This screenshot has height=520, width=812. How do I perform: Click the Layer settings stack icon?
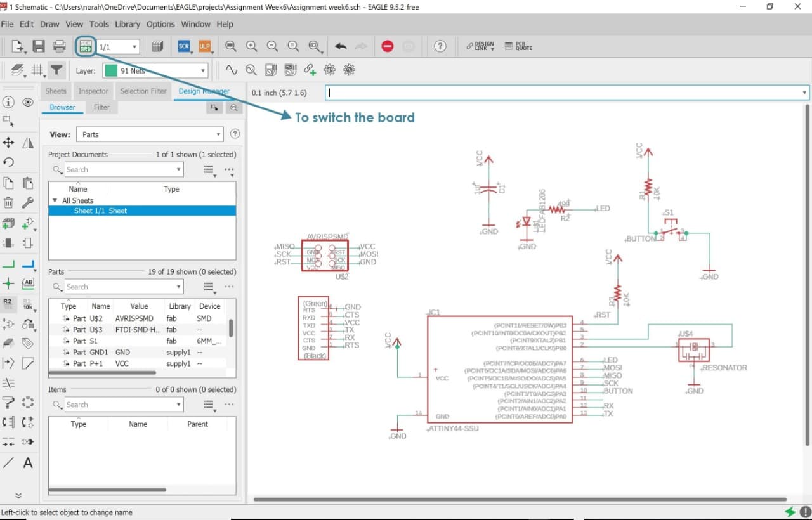(17, 70)
